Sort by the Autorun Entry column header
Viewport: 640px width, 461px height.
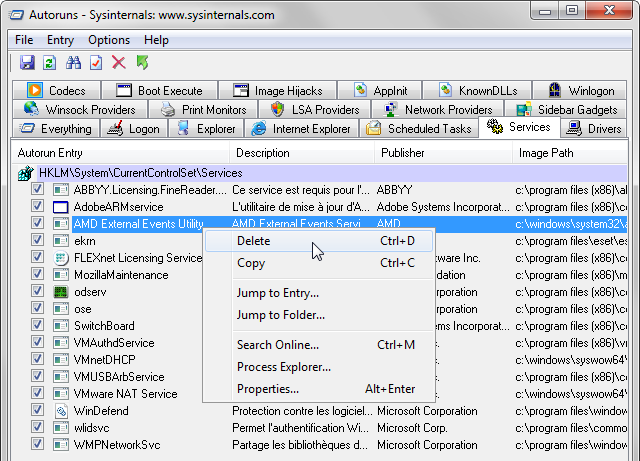tap(120, 153)
